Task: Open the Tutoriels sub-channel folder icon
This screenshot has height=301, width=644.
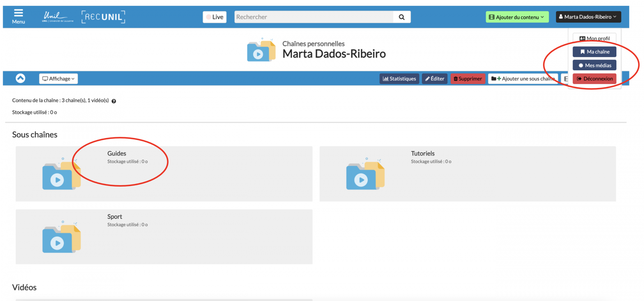Action: click(x=365, y=174)
